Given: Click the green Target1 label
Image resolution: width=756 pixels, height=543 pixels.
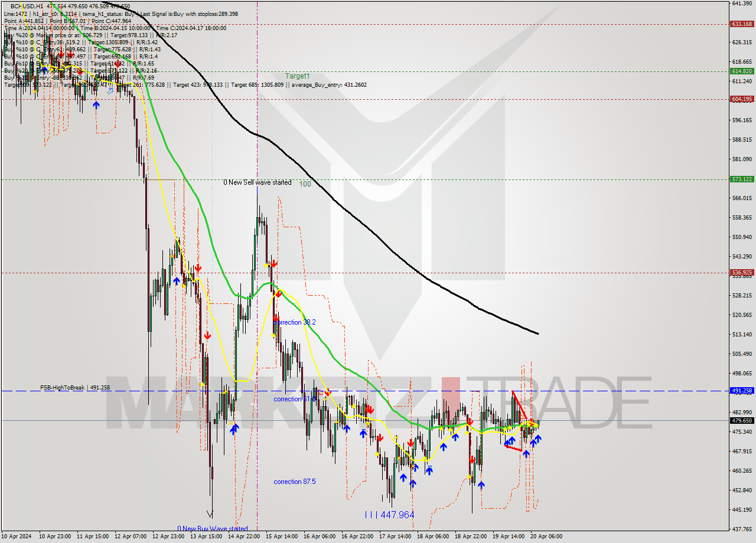Looking at the screenshot, I should click(297, 76).
